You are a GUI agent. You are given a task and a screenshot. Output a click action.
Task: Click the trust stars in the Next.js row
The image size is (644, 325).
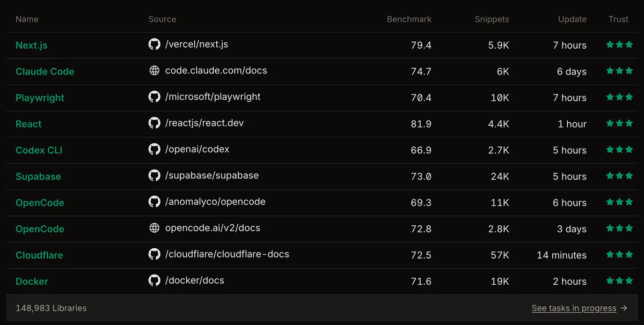point(619,45)
